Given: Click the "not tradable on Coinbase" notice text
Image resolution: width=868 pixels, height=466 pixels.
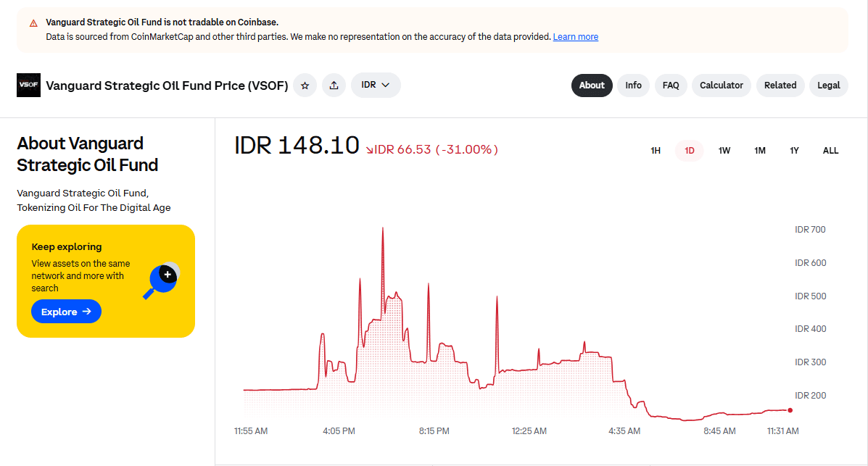Looking at the screenshot, I should point(162,22).
